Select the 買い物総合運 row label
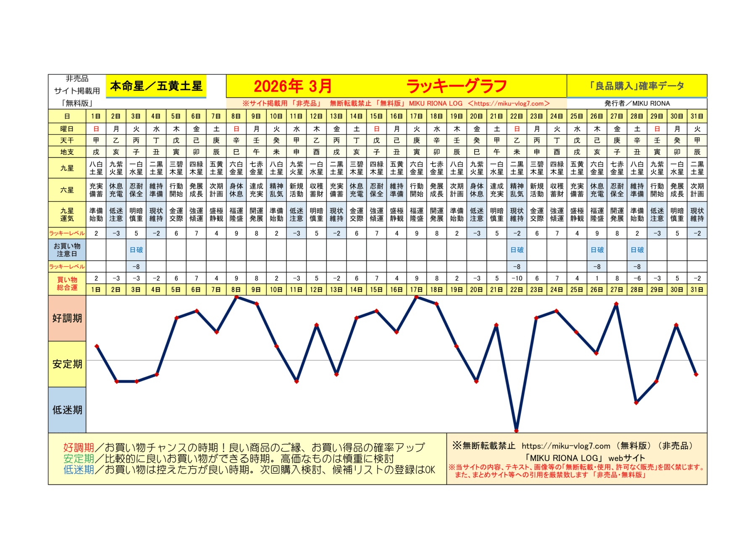 coord(67,283)
